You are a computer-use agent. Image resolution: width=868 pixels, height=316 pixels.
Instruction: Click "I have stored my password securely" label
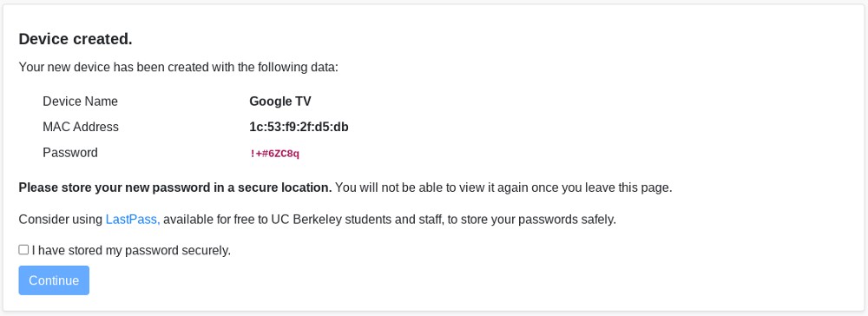pyautogui.click(x=131, y=251)
